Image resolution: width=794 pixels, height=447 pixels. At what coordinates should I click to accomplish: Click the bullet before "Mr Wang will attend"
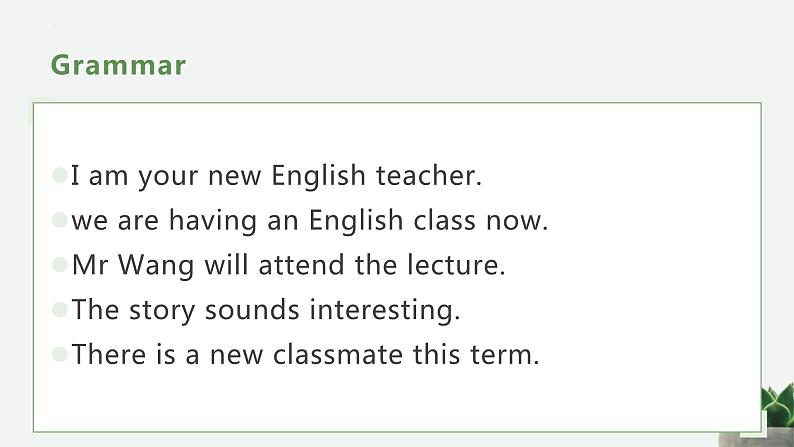60,265
